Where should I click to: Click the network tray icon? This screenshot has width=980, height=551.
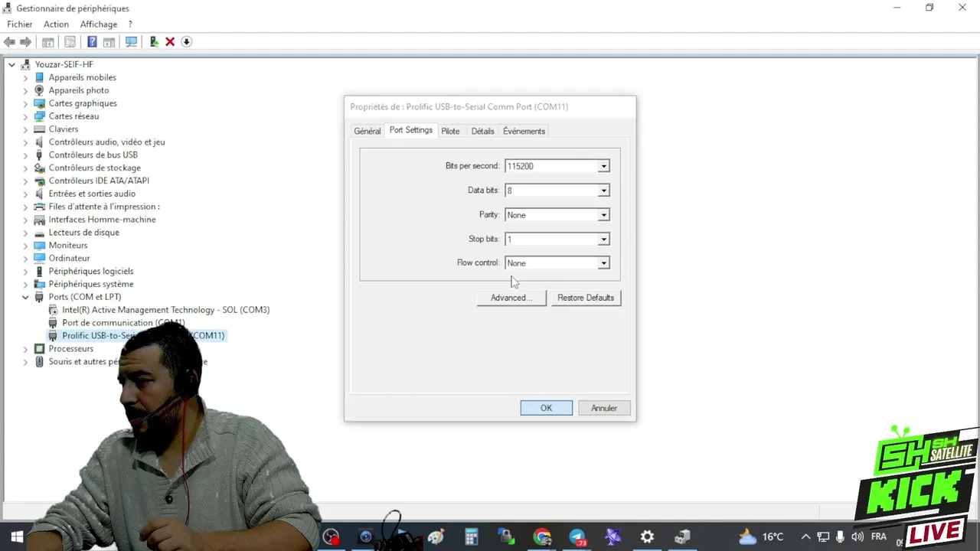click(823, 537)
